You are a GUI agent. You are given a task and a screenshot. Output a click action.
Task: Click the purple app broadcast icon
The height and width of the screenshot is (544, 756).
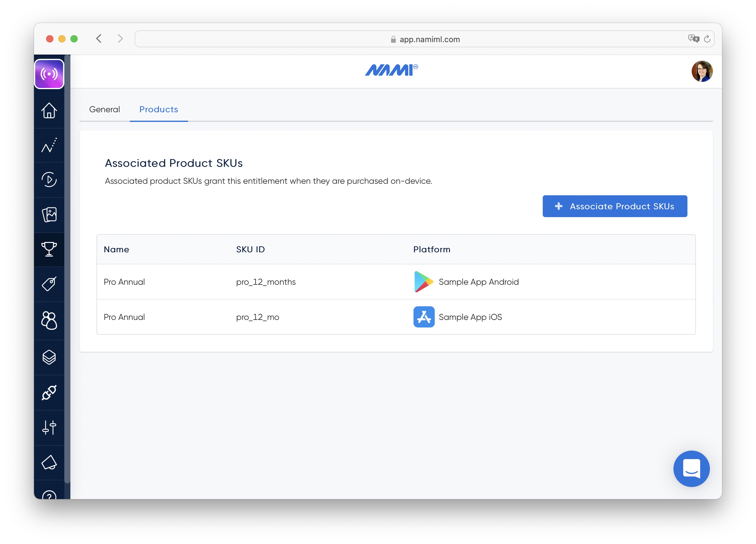tap(49, 74)
